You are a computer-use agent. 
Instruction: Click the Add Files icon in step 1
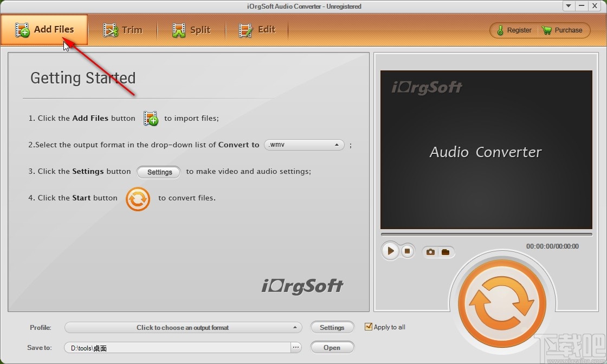point(150,118)
